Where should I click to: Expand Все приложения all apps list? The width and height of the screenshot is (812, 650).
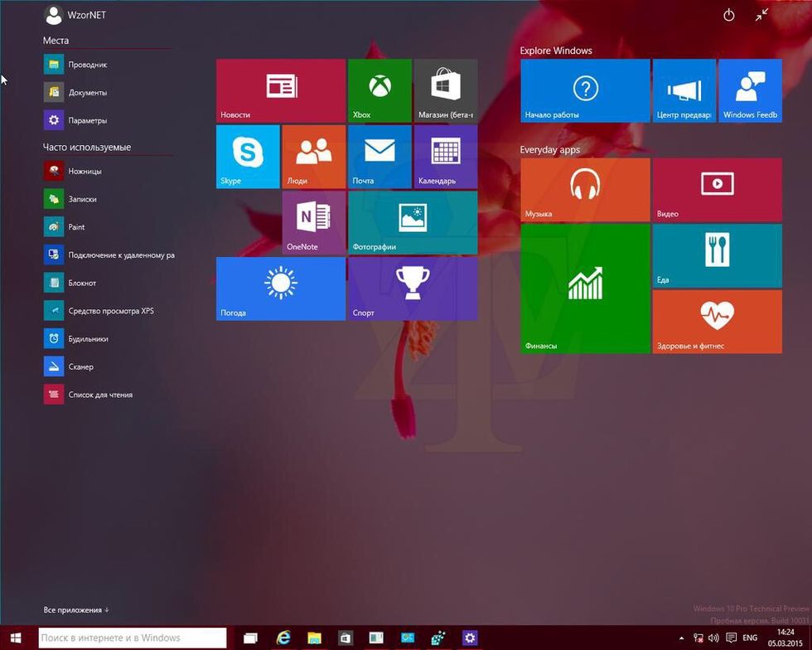tap(76, 610)
